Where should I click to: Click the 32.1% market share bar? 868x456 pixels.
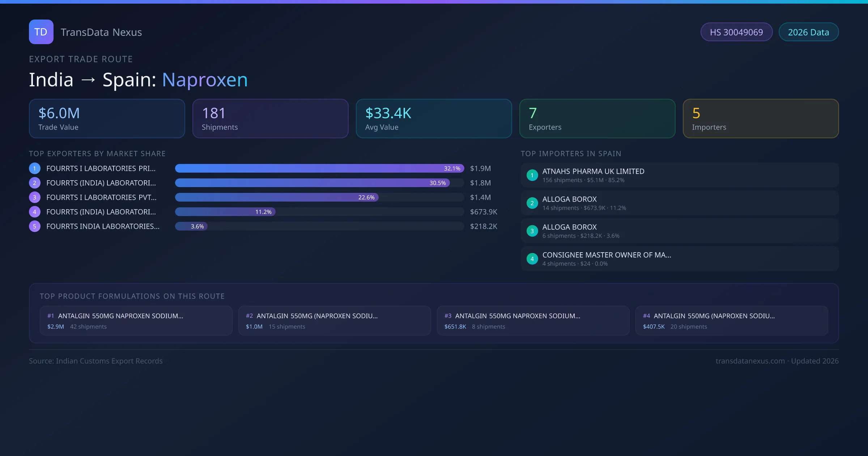click(x=319, y=168)
